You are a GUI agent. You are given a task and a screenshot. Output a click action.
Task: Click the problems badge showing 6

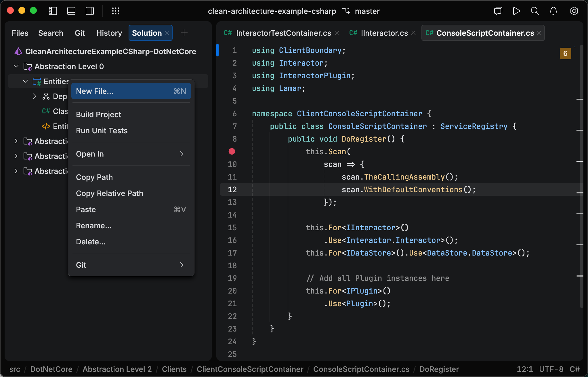tap(566, 53)
